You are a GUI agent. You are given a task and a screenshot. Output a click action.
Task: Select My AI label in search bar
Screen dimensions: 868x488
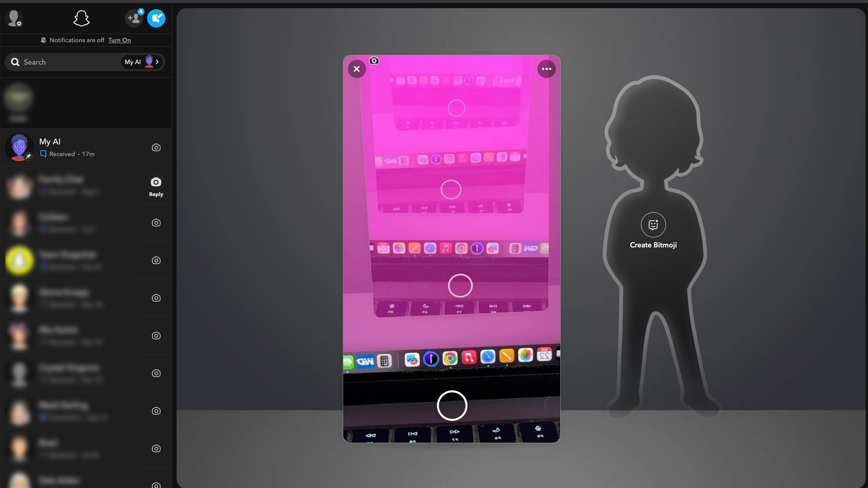132,62
